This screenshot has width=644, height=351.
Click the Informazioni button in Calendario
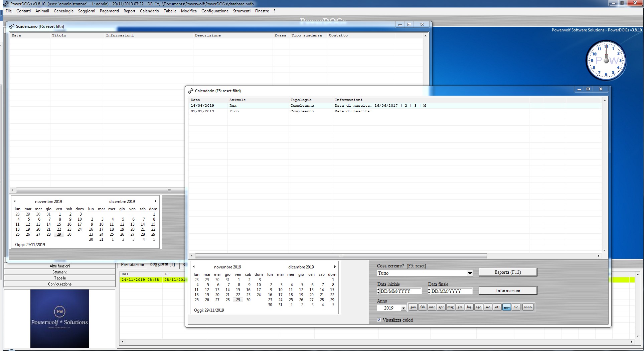coord(508,290)
